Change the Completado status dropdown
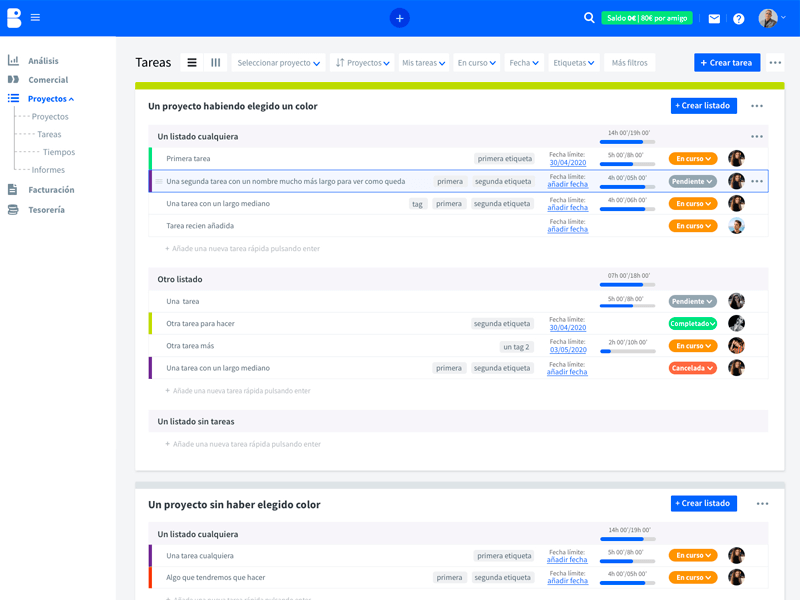 coord(692,324)
